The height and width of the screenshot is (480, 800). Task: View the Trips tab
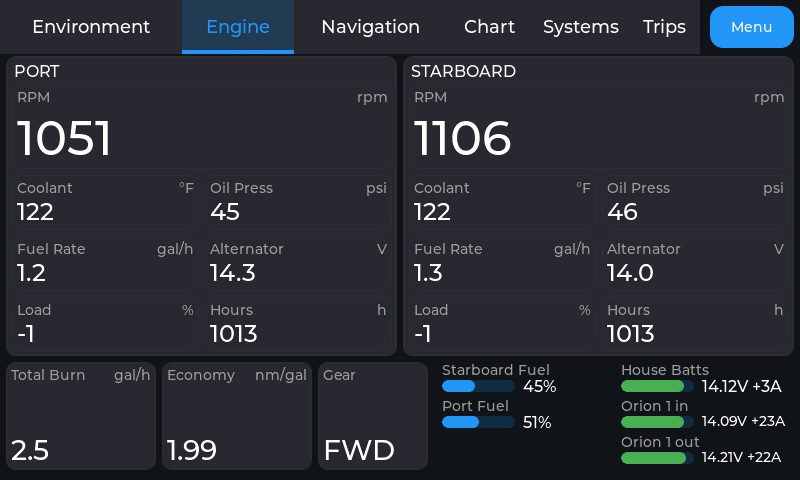click(x=664, y=27)
